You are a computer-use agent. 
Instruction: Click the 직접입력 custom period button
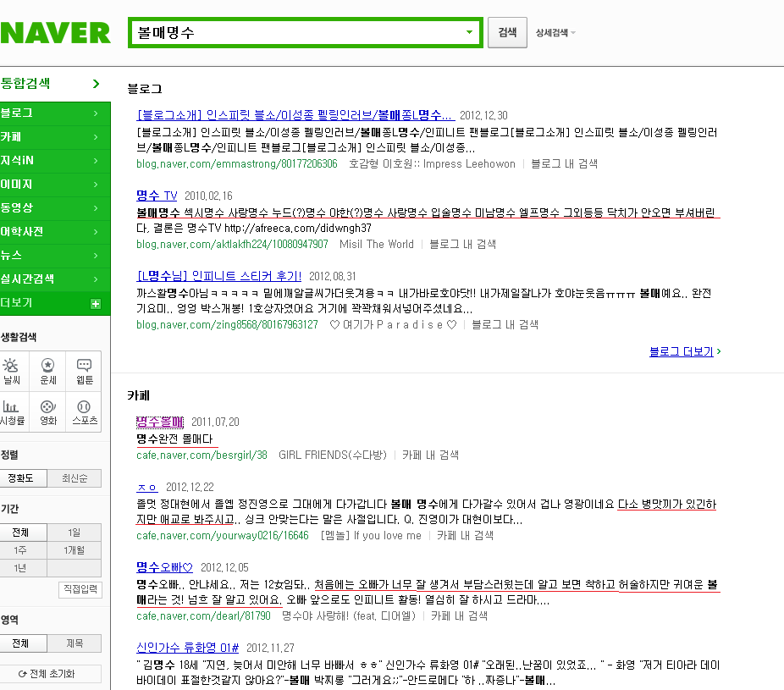click(x=80, y=589)
